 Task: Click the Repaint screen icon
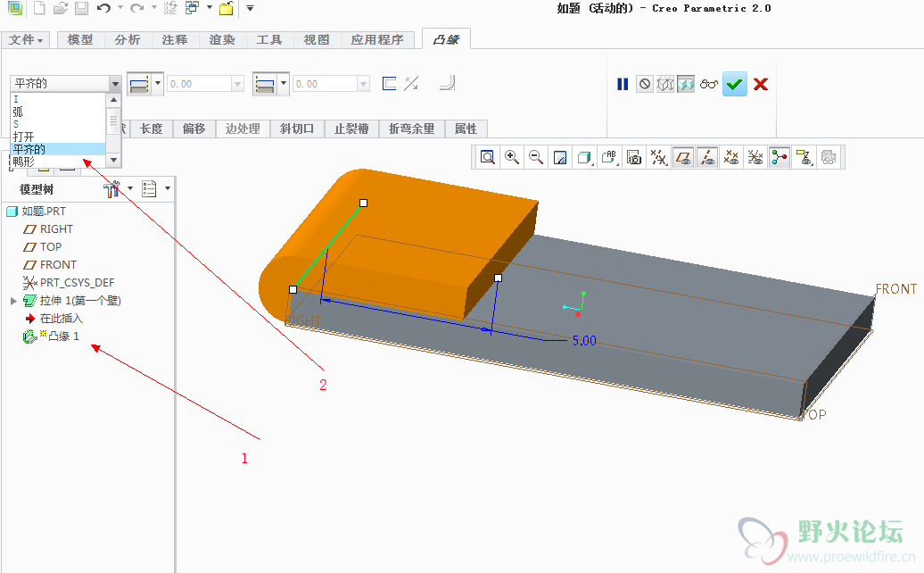pos(560,157)
